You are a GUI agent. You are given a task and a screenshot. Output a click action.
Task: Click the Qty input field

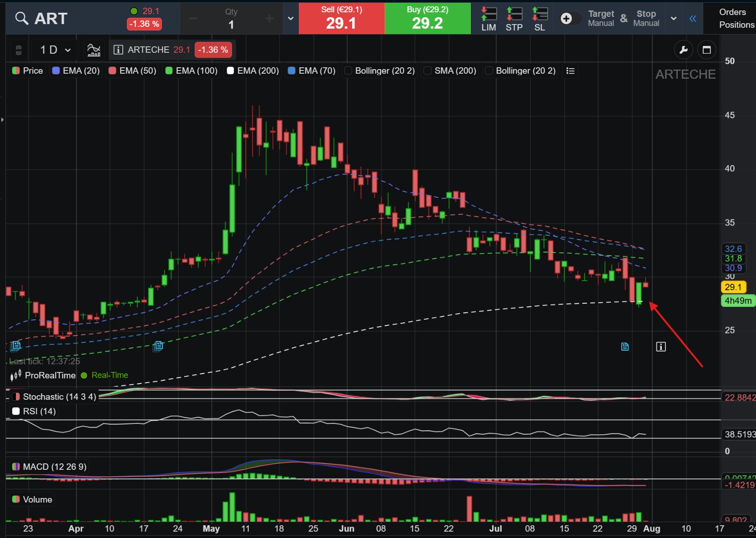pyautogui.click(x=231, y=19)
